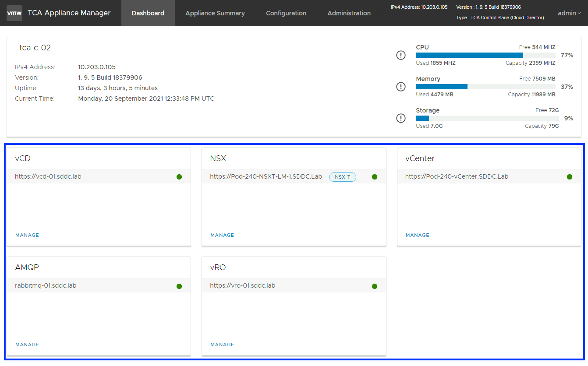
Task: Click the NSX-T badge label
Action: pyautogui.click(x=342, y=177)
